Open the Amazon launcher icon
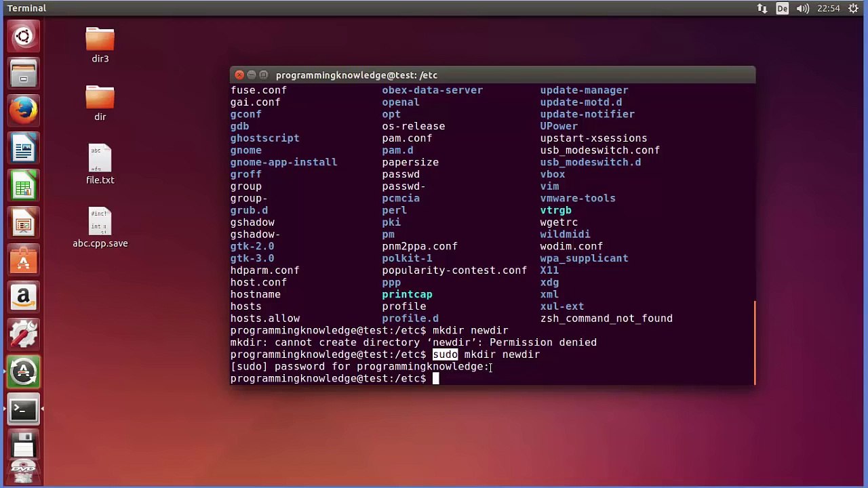The image size is (868, 488). [23, 298]
